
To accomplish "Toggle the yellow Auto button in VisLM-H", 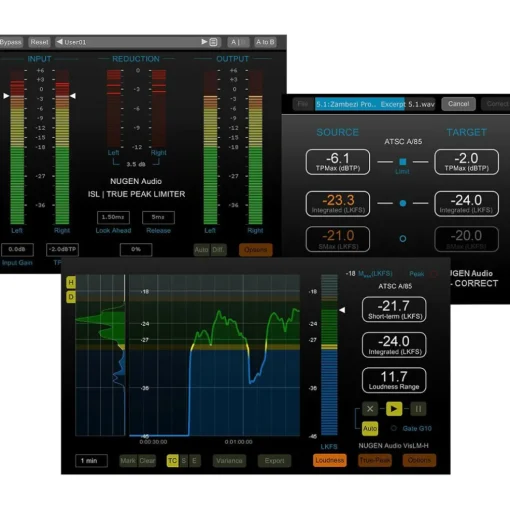I will point(370,428).
